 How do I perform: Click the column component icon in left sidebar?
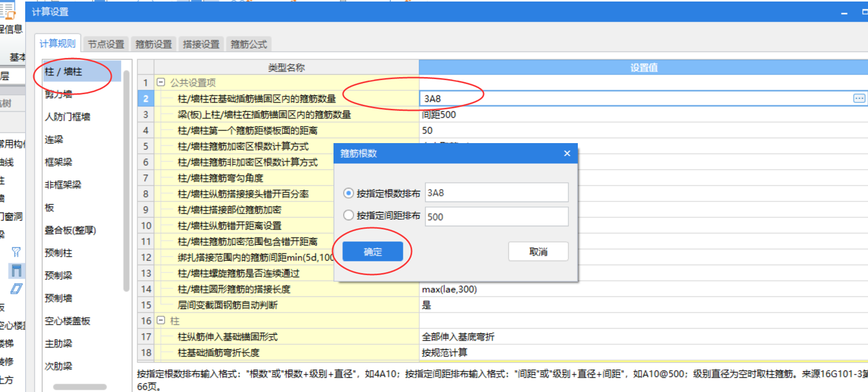(x=17, y=271)
